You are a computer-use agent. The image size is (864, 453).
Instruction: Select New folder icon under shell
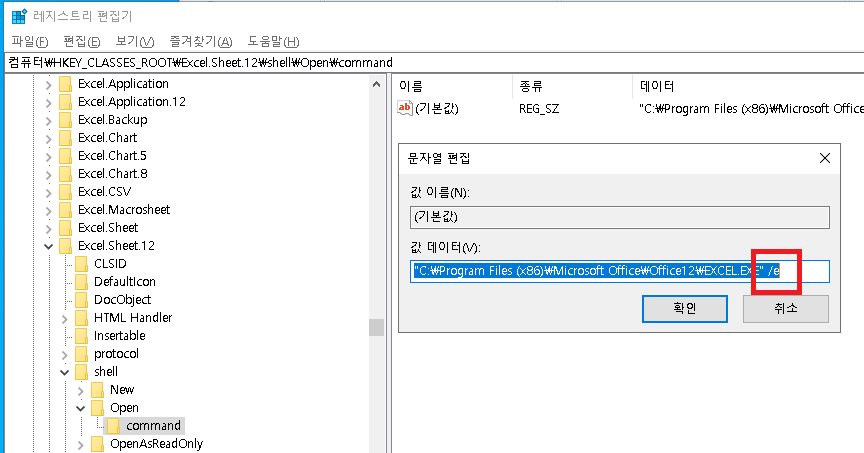tap(98, 390)
